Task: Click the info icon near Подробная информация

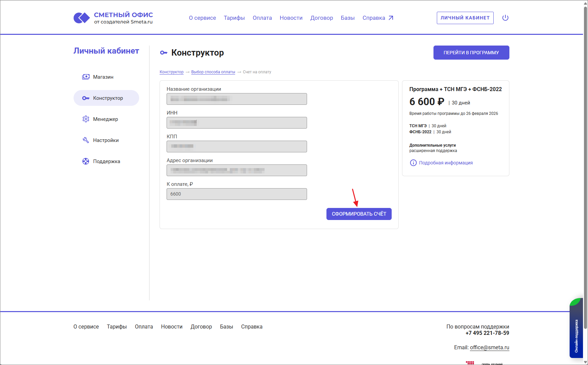Action: (x=413, y=163)
